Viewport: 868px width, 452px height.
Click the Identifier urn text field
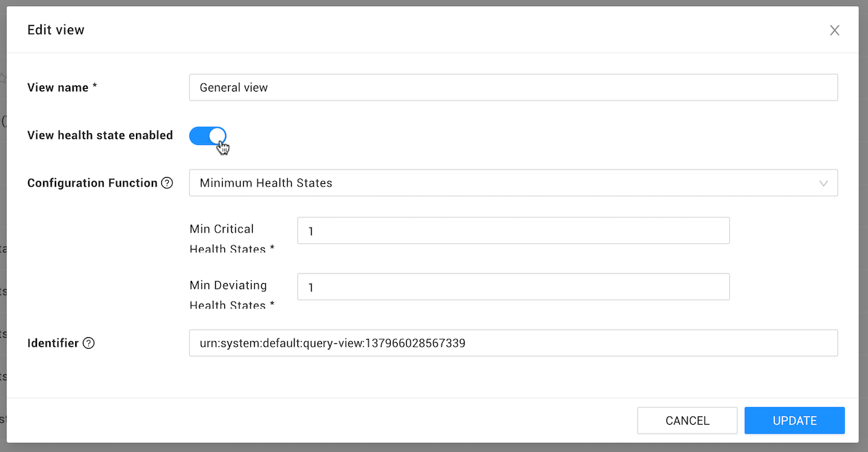pos(513,343)
